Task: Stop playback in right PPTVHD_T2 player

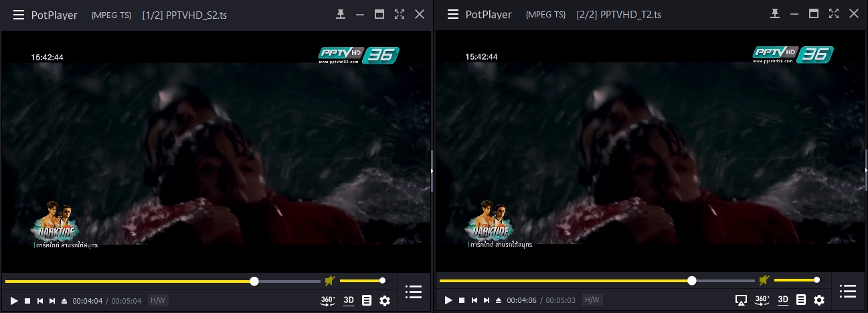Action: (462, 301)
